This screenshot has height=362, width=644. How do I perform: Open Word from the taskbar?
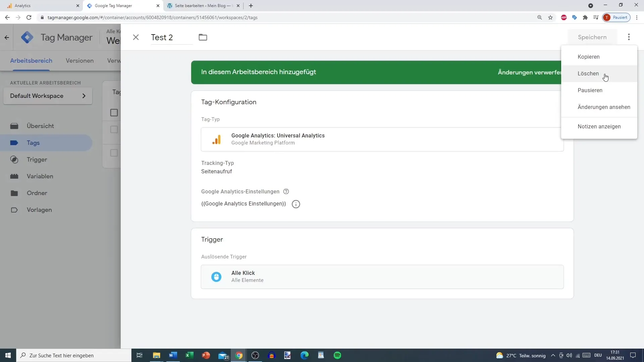point(173,355)
